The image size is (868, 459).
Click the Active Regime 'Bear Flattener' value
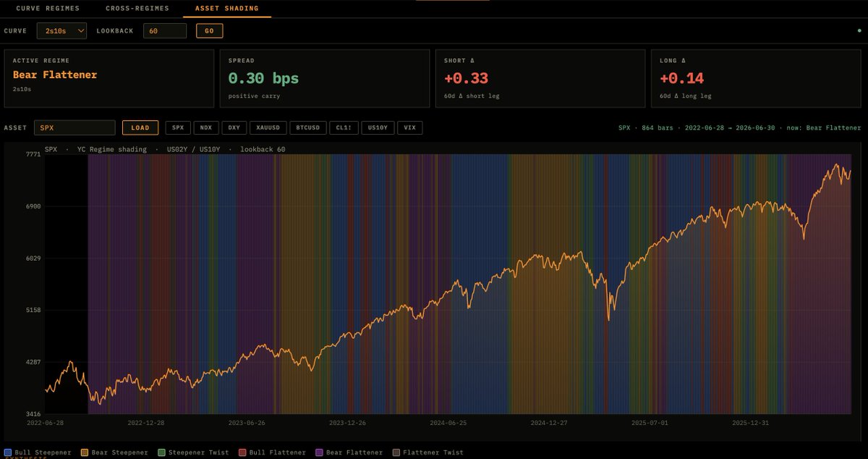[x=55, y=75]
